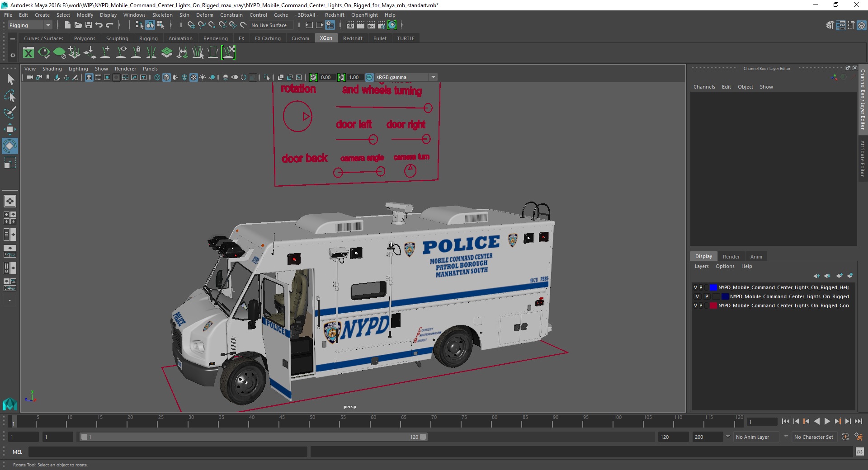This screenshot has height=470, width=868.
Task: Click XGen preview eye icon
Action: tap(44, 53)
